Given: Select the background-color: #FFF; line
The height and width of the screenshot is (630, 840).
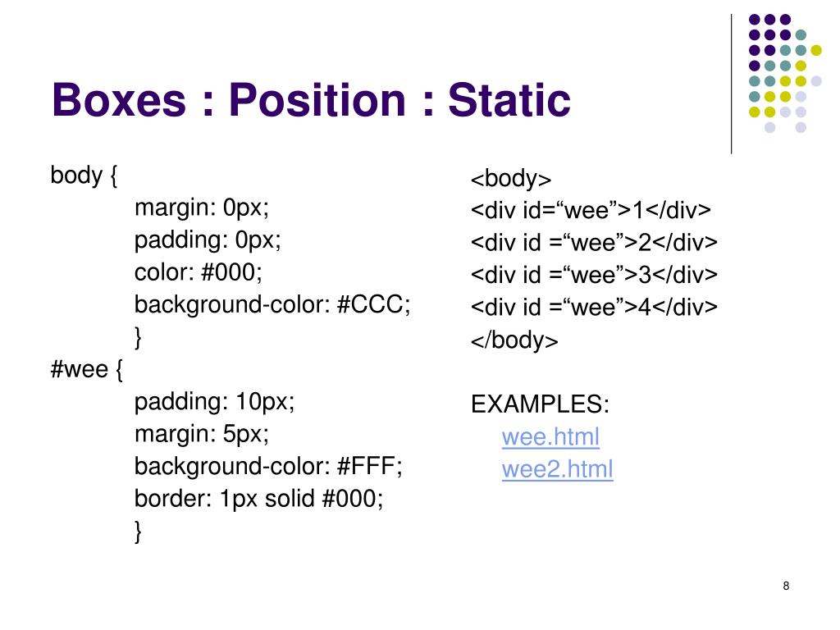Looking at the screenshot, I should (268, 466).
